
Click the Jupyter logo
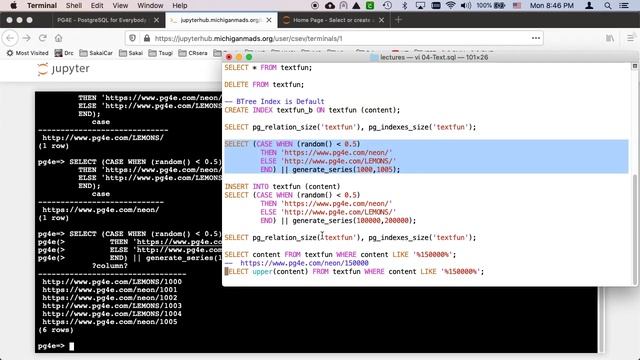point(63,69)
